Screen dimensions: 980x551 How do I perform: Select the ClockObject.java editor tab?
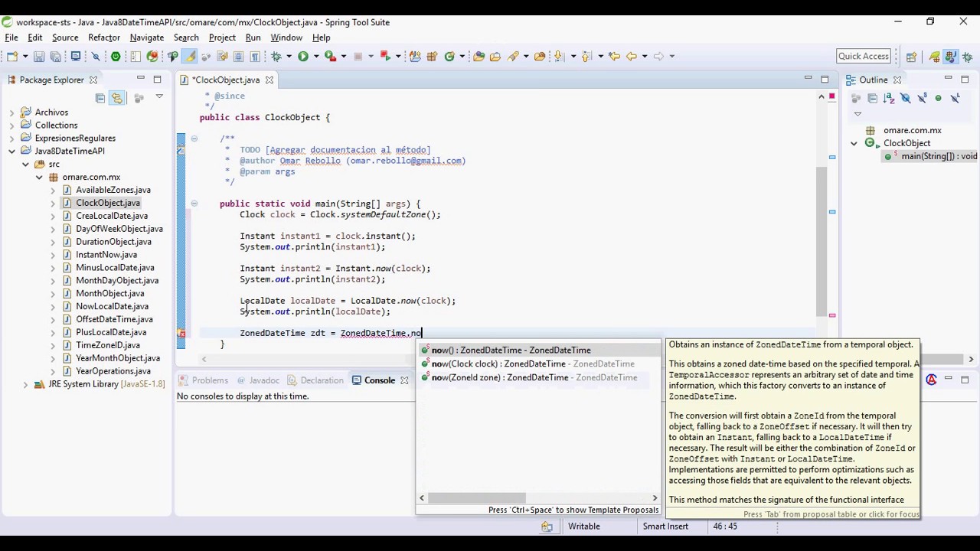[x=226, y=80]
